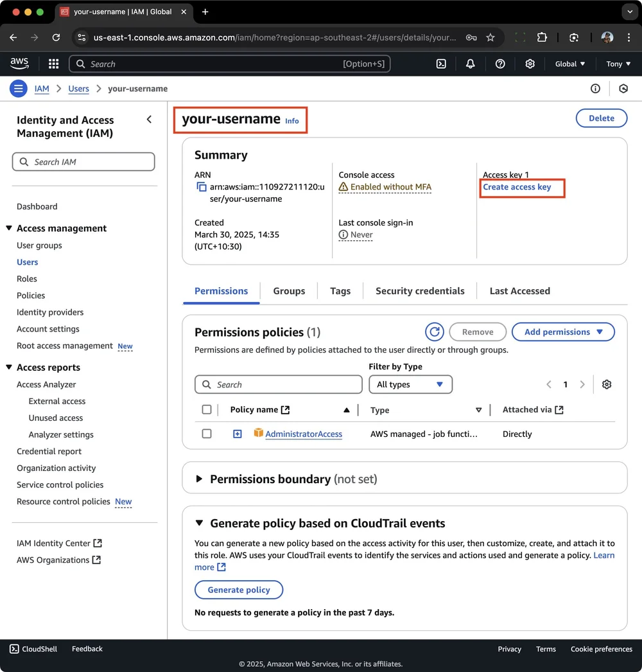Viewport: 642px width, 672px height.
Task: Open the password key icon in address bar
Action: coord(471,37)
